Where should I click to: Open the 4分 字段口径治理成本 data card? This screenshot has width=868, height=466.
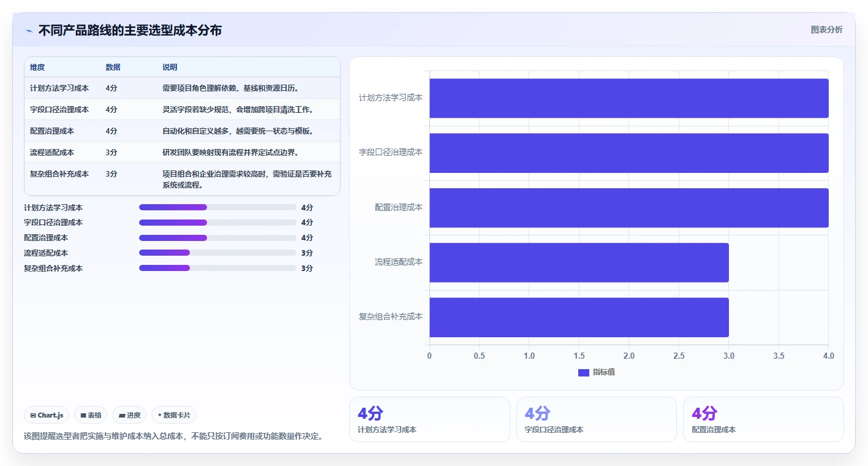pos(597,419)
